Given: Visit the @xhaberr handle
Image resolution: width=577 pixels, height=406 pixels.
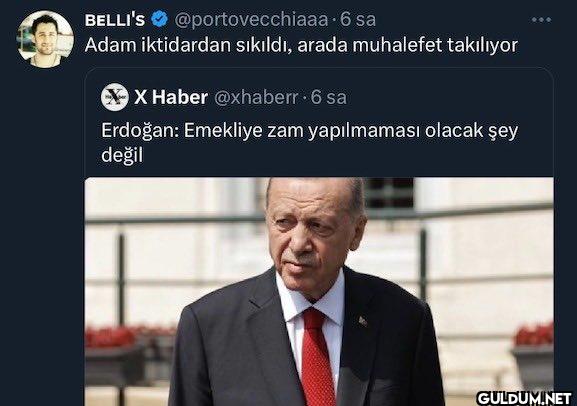Looking at the screenshot, I should [x=256, y=98].
